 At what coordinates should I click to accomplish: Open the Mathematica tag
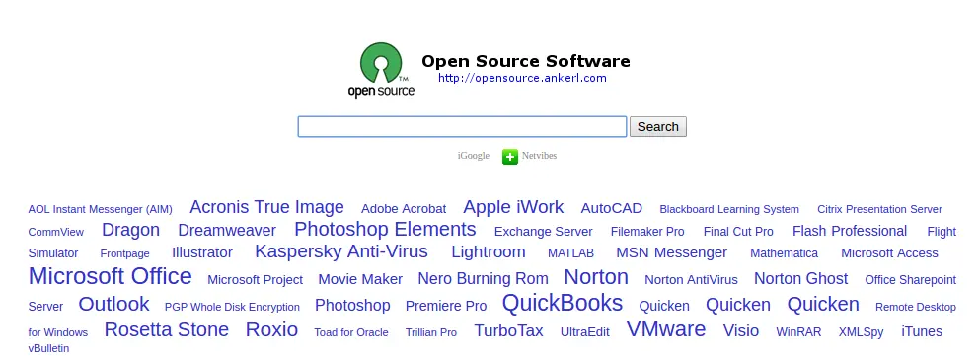pos(784,253)
